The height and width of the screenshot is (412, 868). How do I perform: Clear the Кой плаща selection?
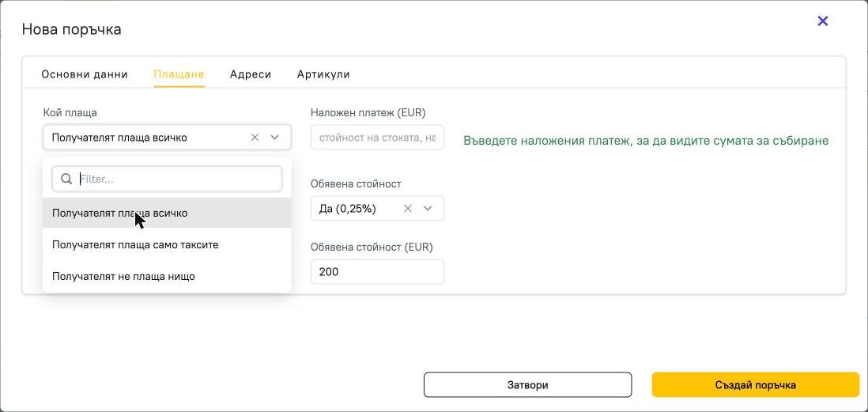pos(255,138)
